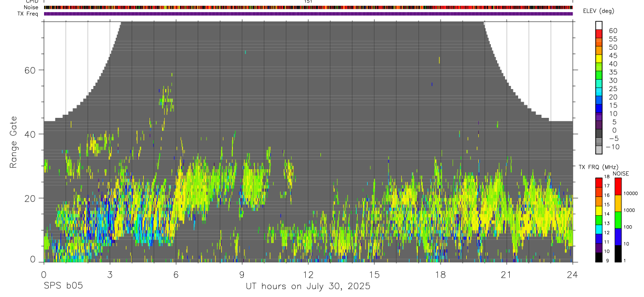Click the white top swatch of ELEV colorbar

pos(599,25)
